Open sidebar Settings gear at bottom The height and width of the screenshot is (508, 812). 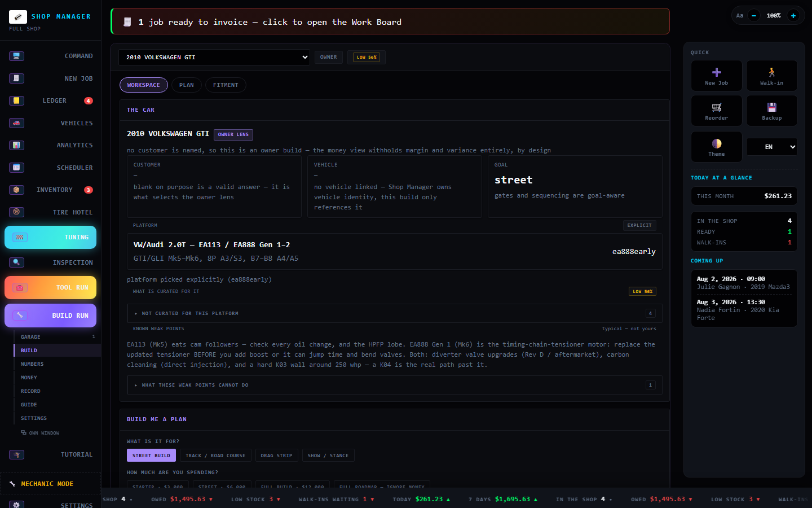coord(16,505)
